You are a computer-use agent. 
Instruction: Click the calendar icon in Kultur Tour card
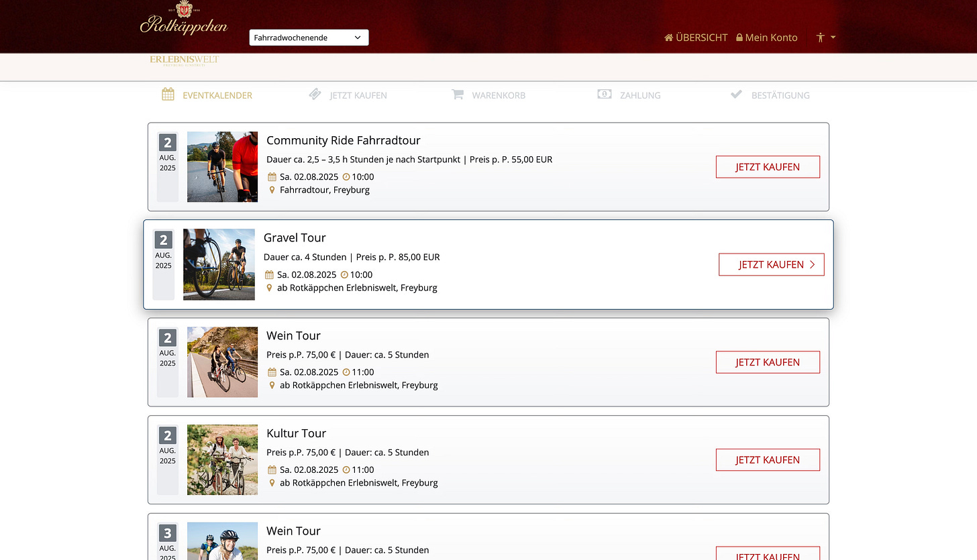[x=272, y=470]
